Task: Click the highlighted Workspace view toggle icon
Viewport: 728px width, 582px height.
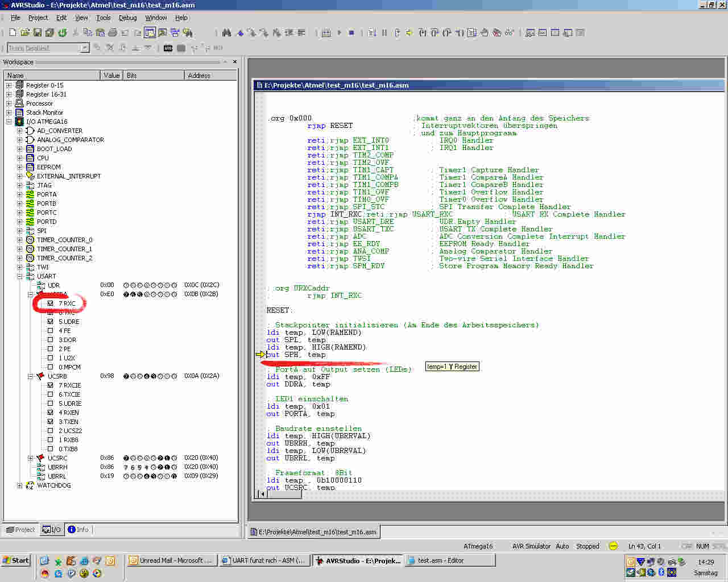Action: tap(150, 33)
